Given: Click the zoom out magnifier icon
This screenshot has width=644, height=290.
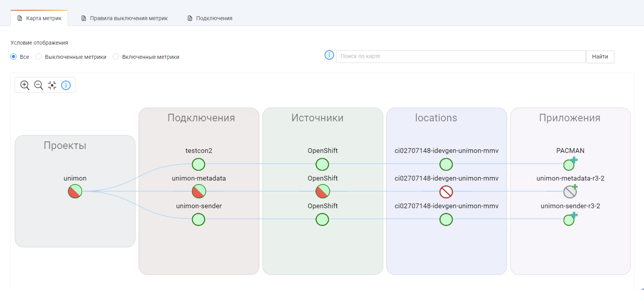Looking at the screenshot, I should pyautogui.click(x=38, y=85).
